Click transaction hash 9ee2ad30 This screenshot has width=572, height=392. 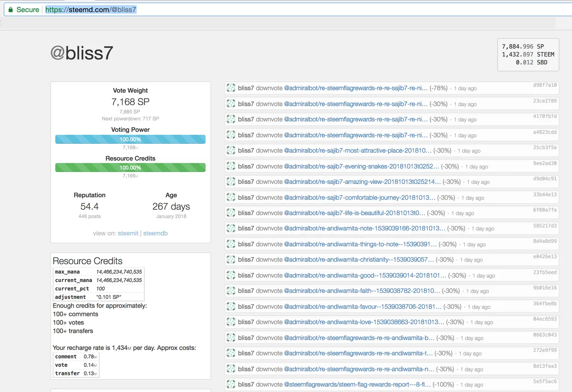pyautogui.click(x=545, y=163)
